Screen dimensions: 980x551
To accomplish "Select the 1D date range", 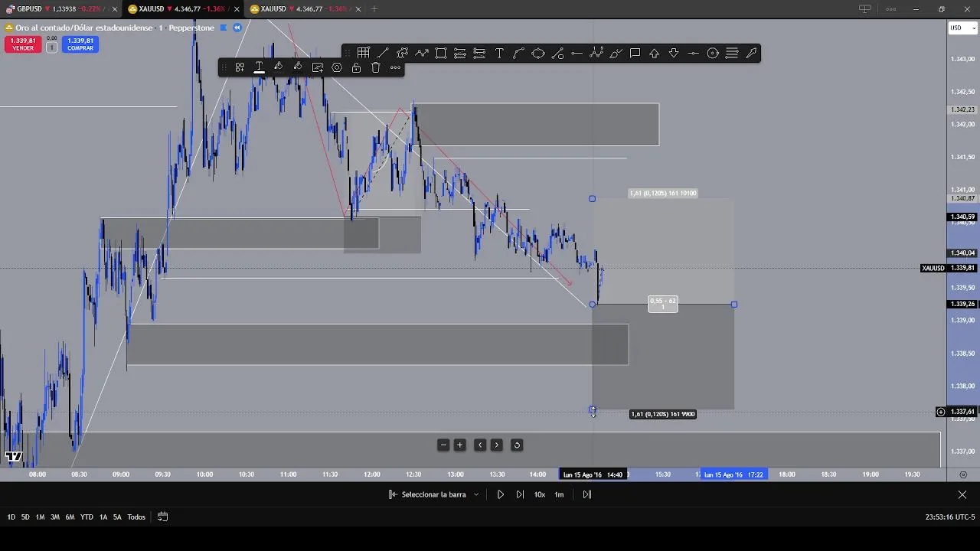I will [11, 517].
